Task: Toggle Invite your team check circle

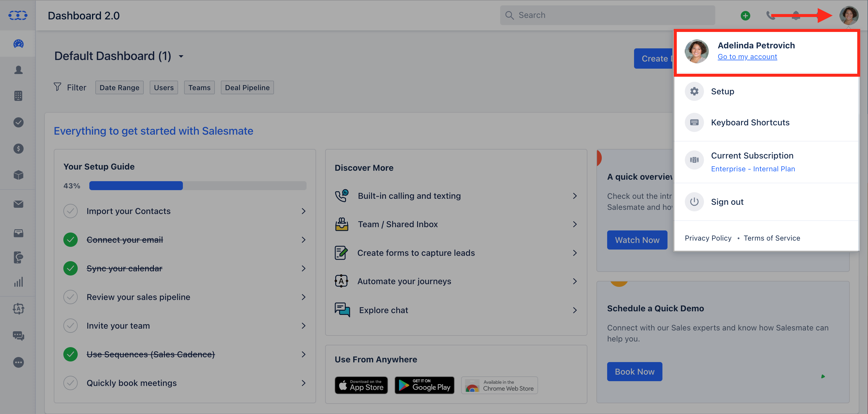Action: [x=71, y=325]
